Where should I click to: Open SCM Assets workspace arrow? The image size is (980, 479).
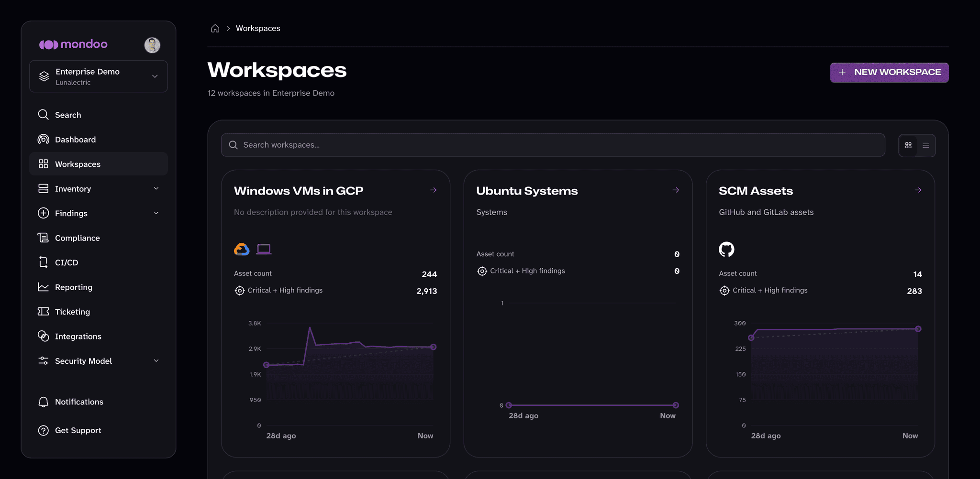(x=918, y=190)
